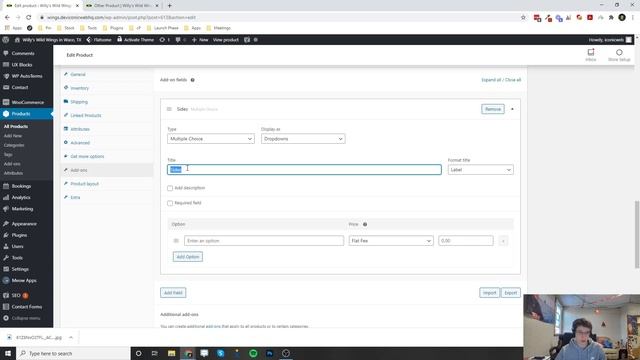Open the Inbox activity panel
Image resolution: width=640 pixels, height=360 pixels.
pyautogui.click(x=591, y=55)
